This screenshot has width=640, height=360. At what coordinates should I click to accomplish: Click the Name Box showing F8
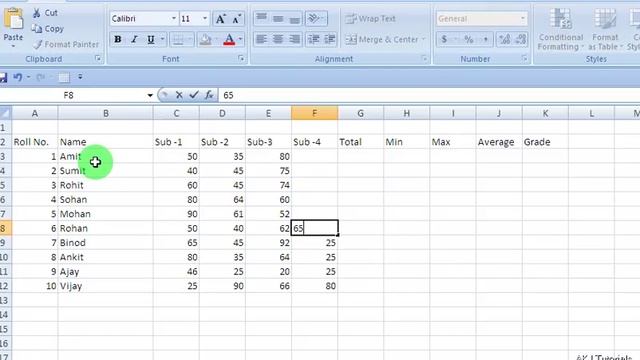73,96
